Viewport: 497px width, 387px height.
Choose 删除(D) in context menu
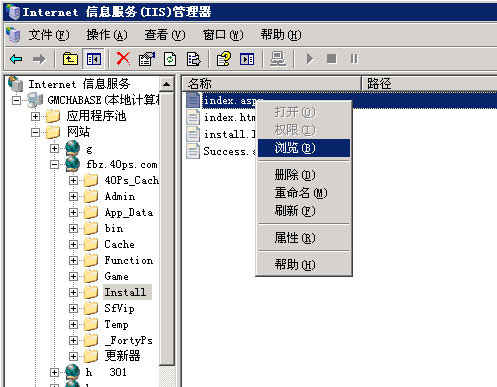(x=304, y=175)
